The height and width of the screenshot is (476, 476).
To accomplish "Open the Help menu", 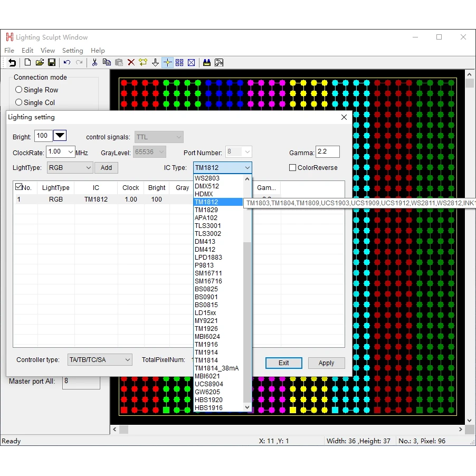I will (x=98, y=50).
